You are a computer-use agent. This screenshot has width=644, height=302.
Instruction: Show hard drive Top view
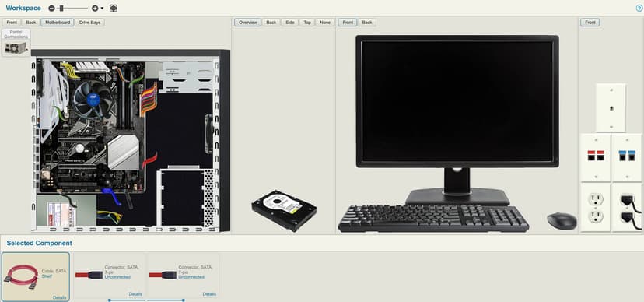[x=307, y=23]
